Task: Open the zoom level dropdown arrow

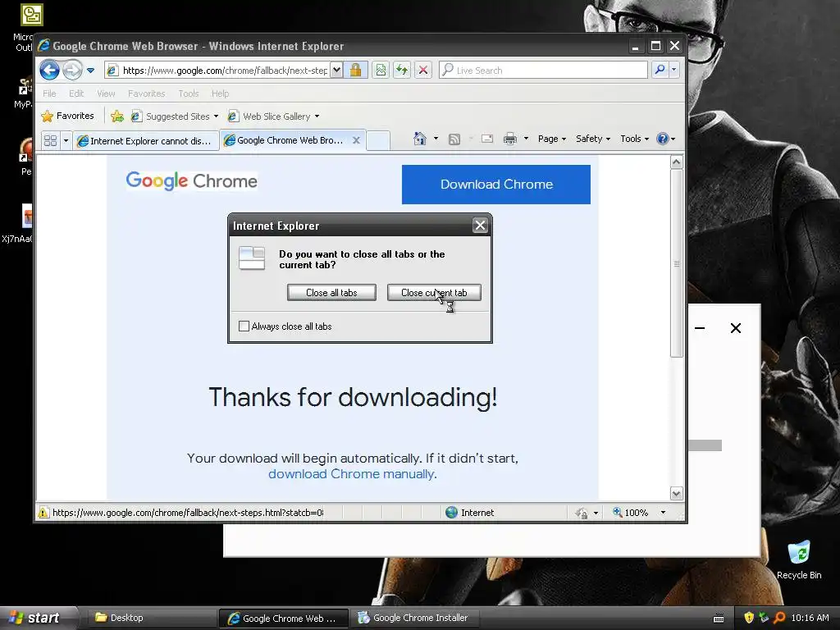Action: click(663, 513)
